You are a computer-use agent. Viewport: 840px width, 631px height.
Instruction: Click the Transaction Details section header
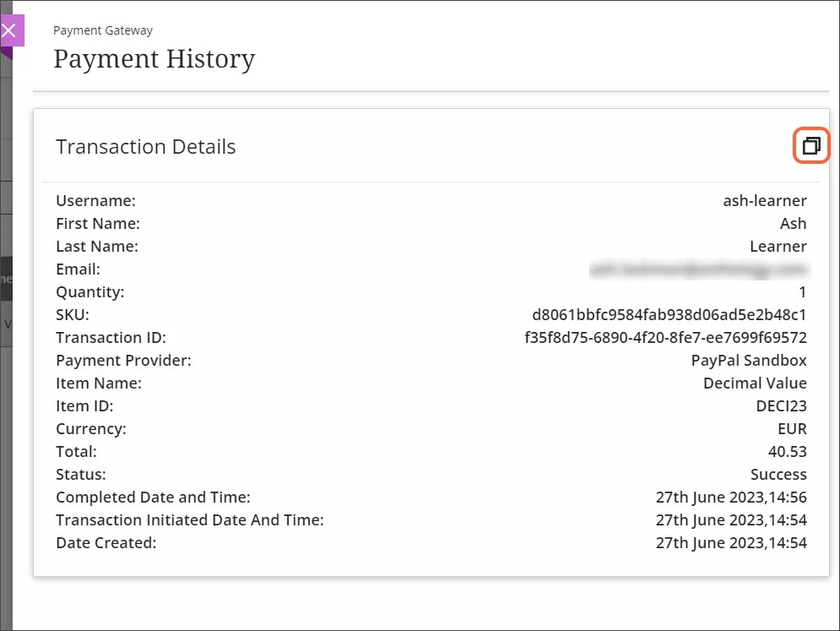(145, 146)
